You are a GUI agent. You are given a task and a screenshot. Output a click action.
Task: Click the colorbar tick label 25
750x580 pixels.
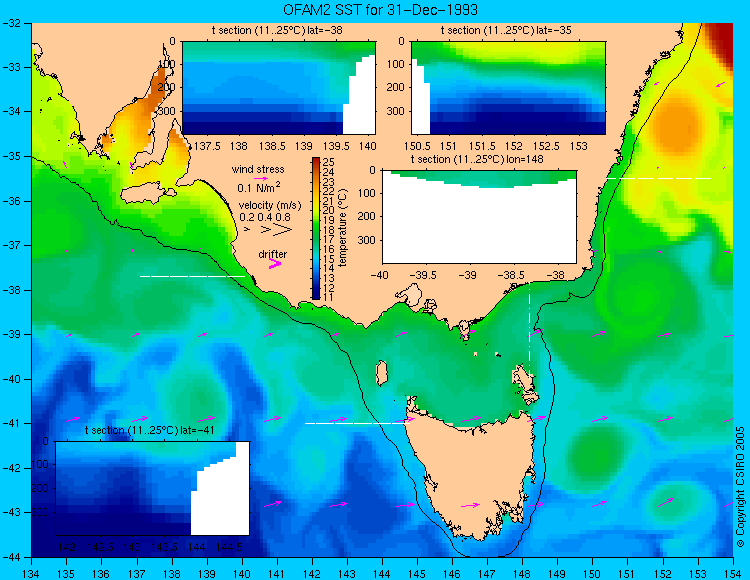[329, 162]
